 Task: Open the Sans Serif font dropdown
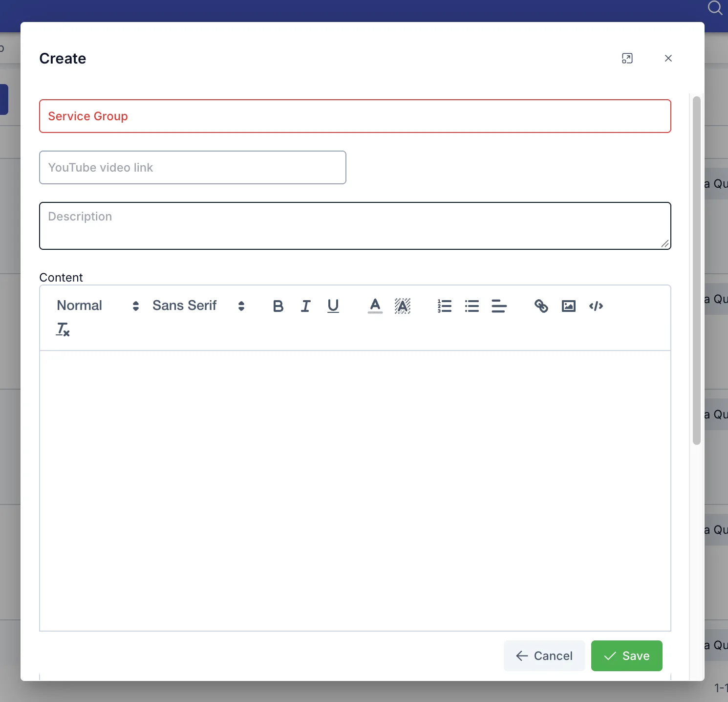(198, 306)
